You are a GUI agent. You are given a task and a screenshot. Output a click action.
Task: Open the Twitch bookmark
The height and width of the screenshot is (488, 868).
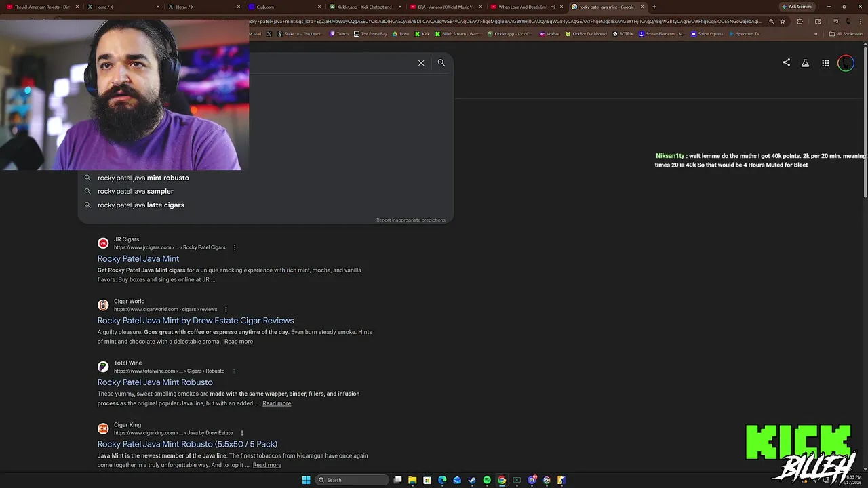[339, 34]
